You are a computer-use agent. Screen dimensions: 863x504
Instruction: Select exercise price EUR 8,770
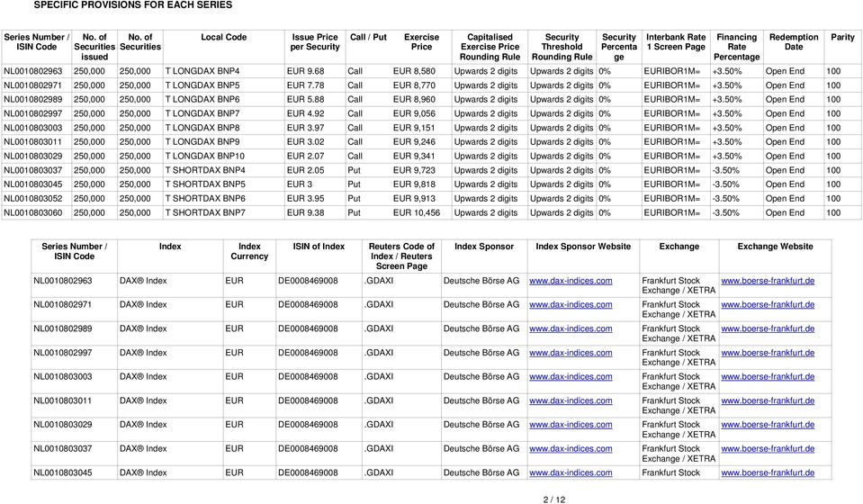pyautogui.click(x=414, y=85)
